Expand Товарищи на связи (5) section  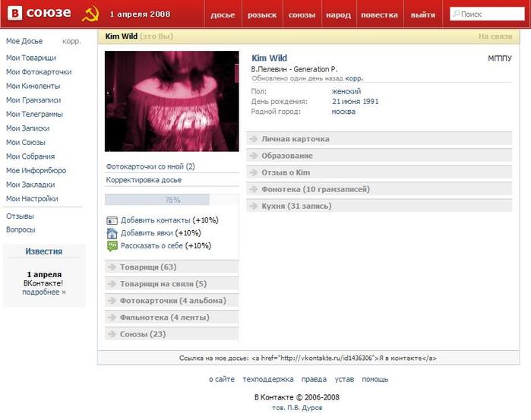(x=172, y=284)
